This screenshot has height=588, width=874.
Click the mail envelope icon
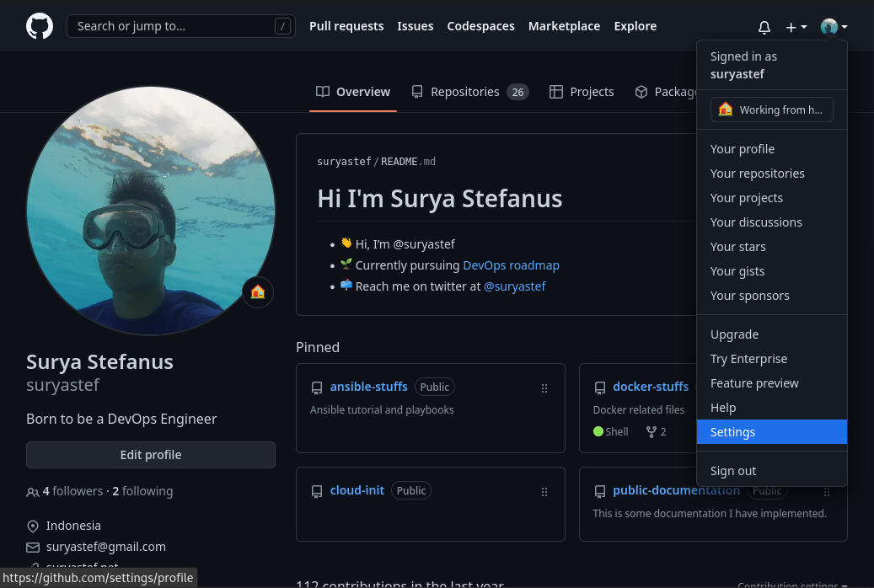33,548
